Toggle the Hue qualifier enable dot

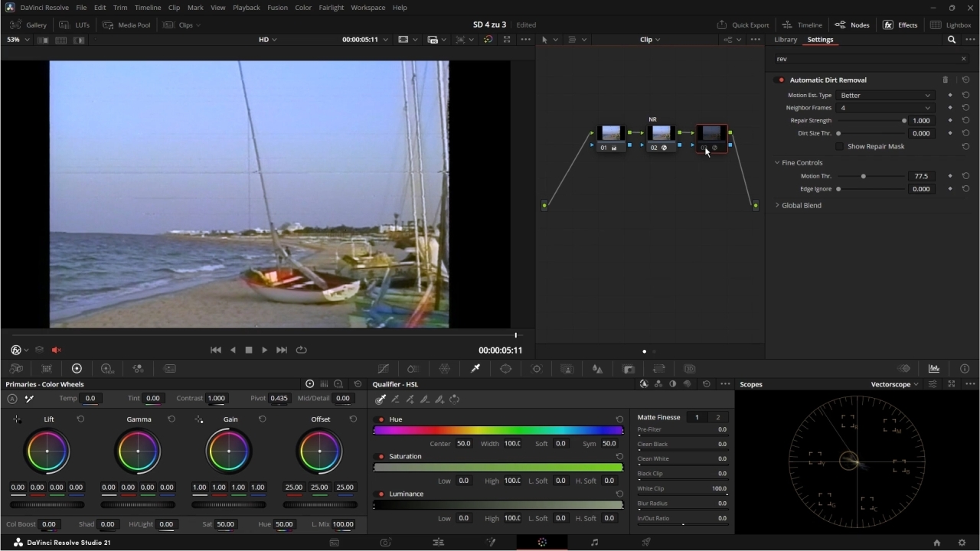pos(381,419)
